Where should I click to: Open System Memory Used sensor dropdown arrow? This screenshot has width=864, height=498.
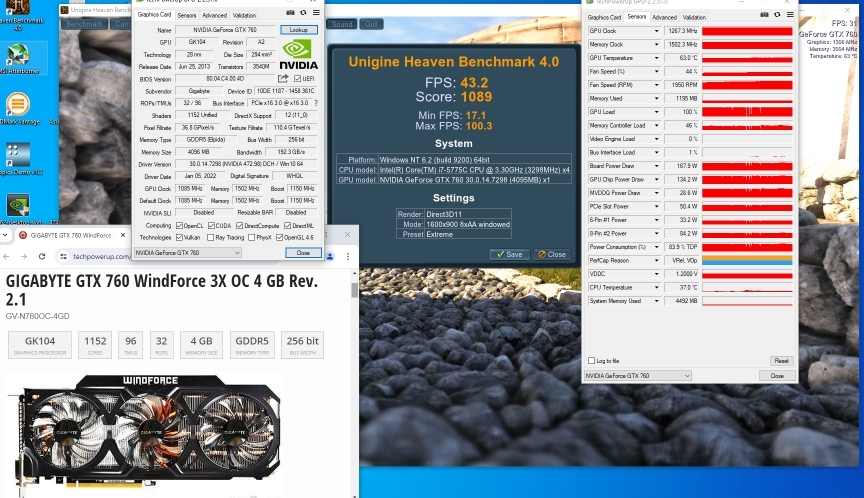point(656,301)
